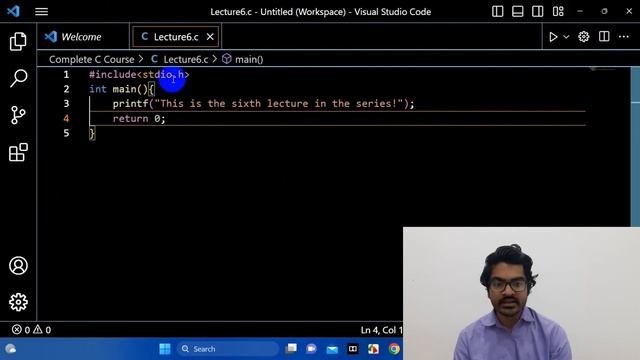Click the taskbar Search box
The image size is (640, 360).
[228, 349]
